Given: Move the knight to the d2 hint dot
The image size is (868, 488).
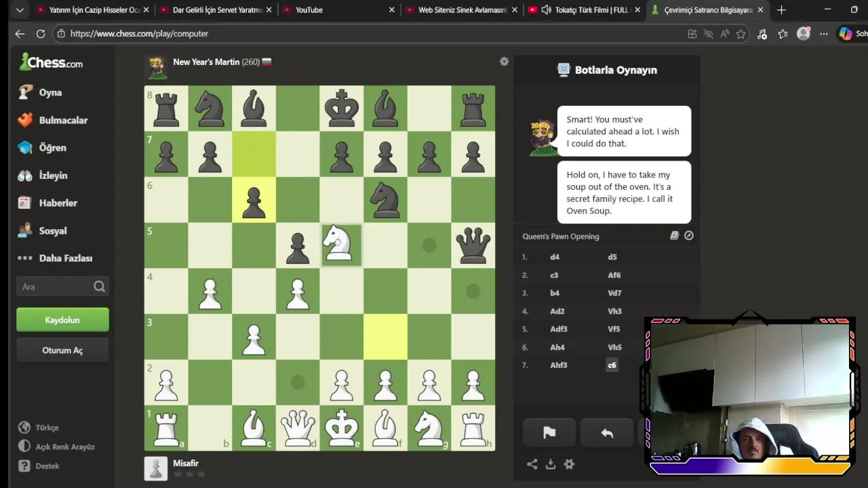Looking at the screenshot, I should (298, 382).
